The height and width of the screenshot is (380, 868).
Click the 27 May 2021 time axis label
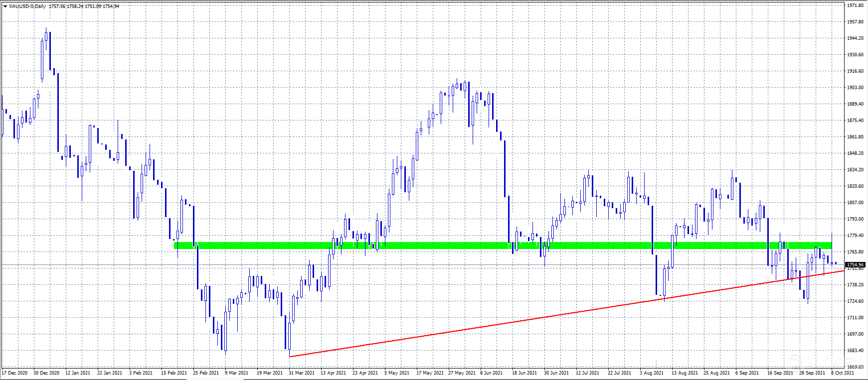click(x=462, y=373)
